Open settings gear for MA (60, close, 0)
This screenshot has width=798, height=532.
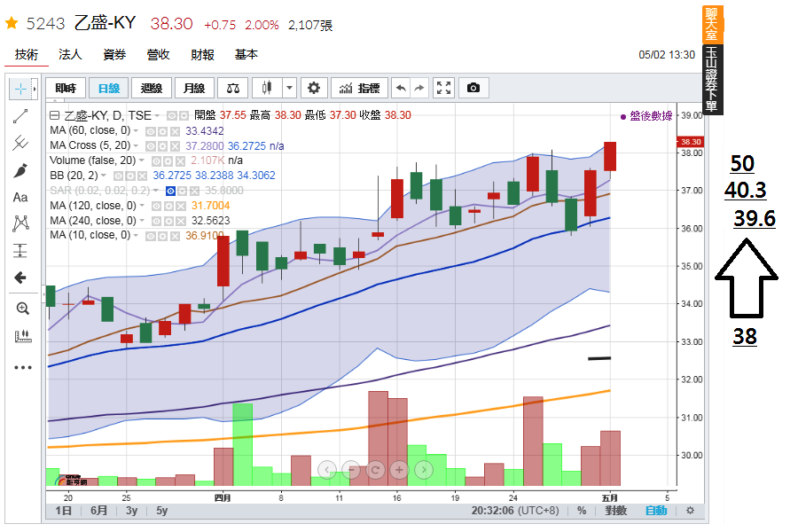pyautogui.click(x=162, y=131)
